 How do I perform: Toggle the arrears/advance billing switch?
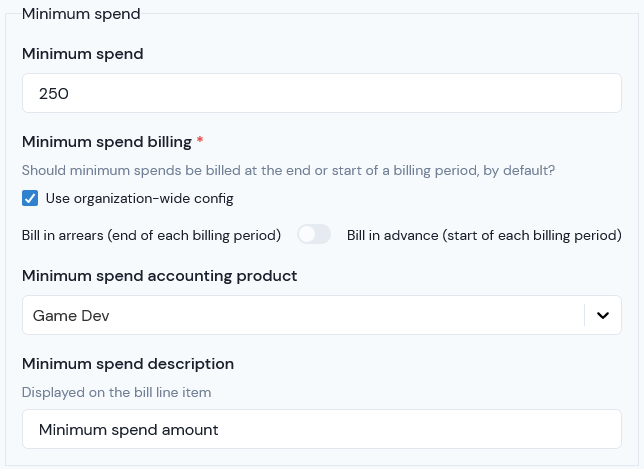pos(314,234)
